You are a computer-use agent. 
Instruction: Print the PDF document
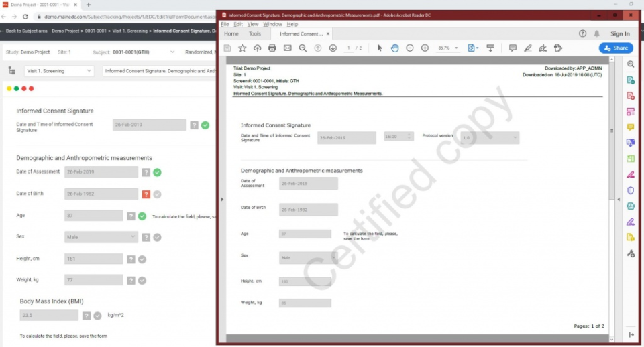click(272, 48)
